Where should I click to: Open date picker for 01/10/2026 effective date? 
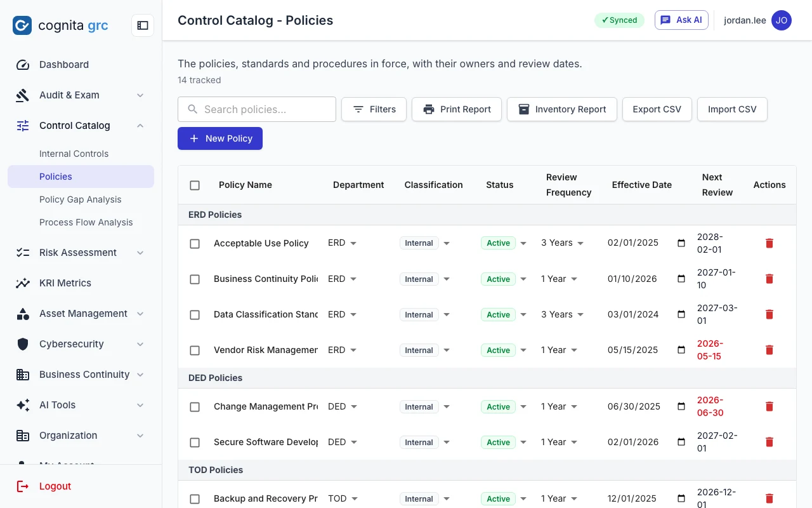point(681,279)
